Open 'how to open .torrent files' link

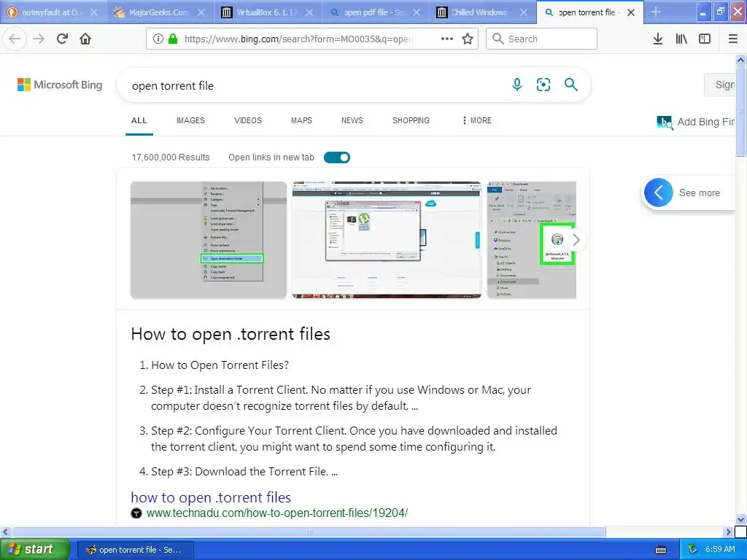211,497
